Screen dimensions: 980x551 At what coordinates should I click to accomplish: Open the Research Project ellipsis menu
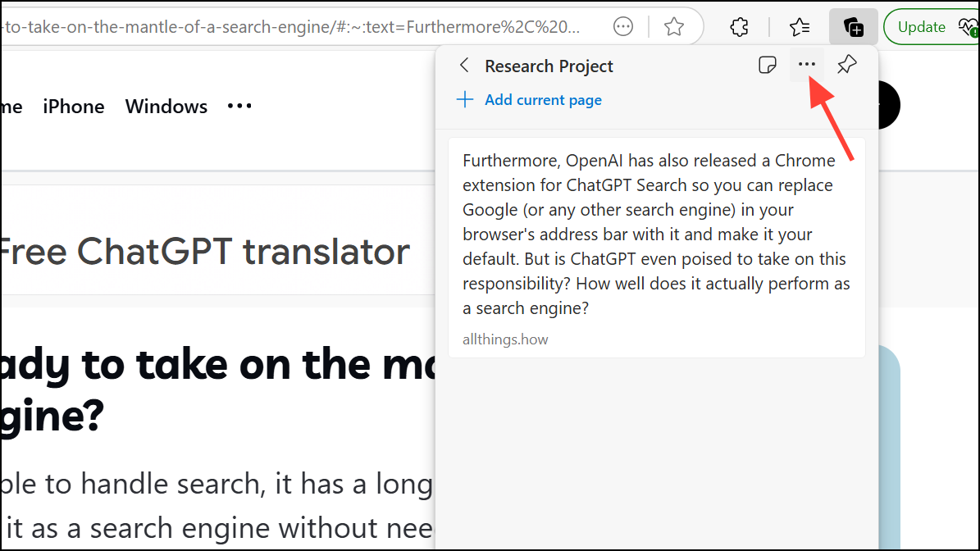pos(806,64)
